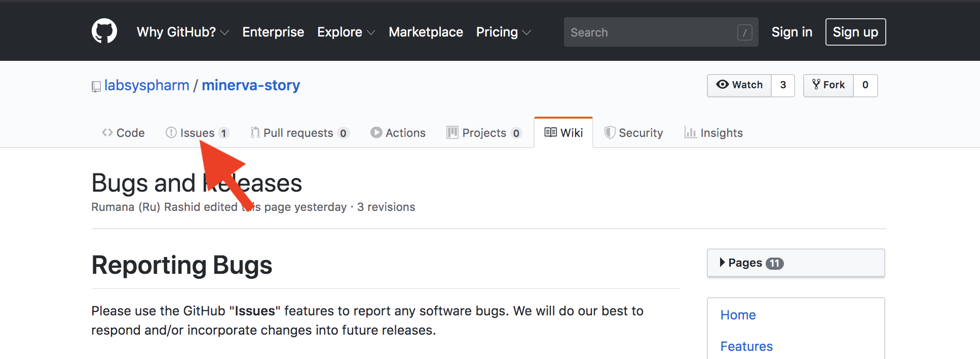Image resolution: width=980 pixels, height=359 pixels.
Task: Open the Why GitHub? dropdown menu
Action: point(182,32)
